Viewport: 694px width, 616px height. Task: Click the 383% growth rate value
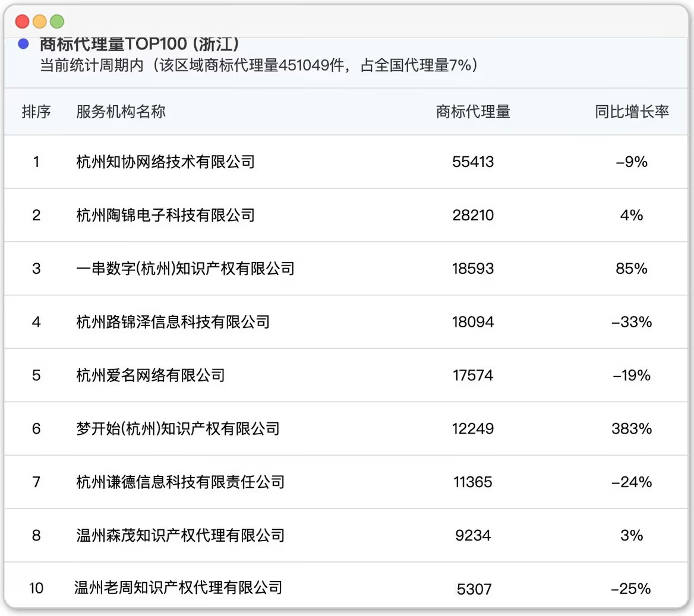(632, 429)
